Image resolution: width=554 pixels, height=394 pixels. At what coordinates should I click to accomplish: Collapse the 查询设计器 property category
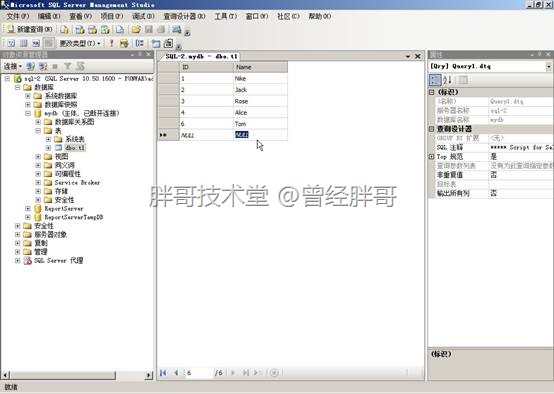click(x=431, y=129)
